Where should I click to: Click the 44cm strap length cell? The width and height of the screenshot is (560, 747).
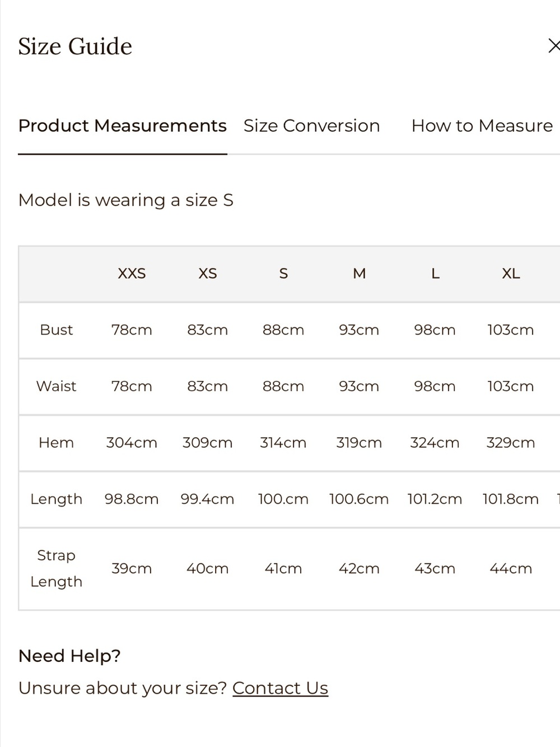coord(511,568)
